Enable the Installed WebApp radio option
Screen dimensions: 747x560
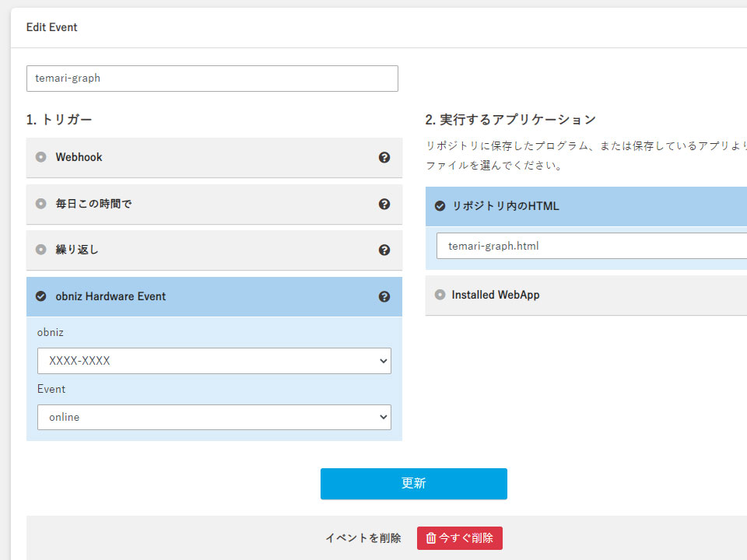(x=440, y=295)
